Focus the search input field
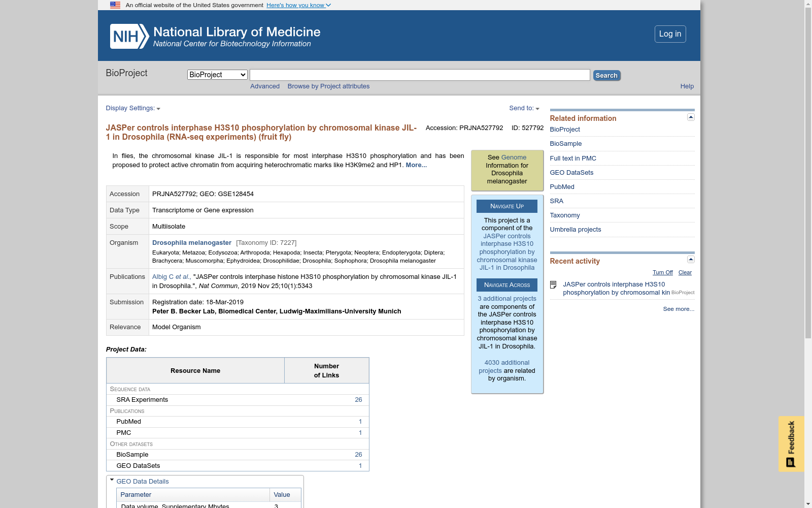The width and height of the screenshot is (812, 508). tap(420, 75)
